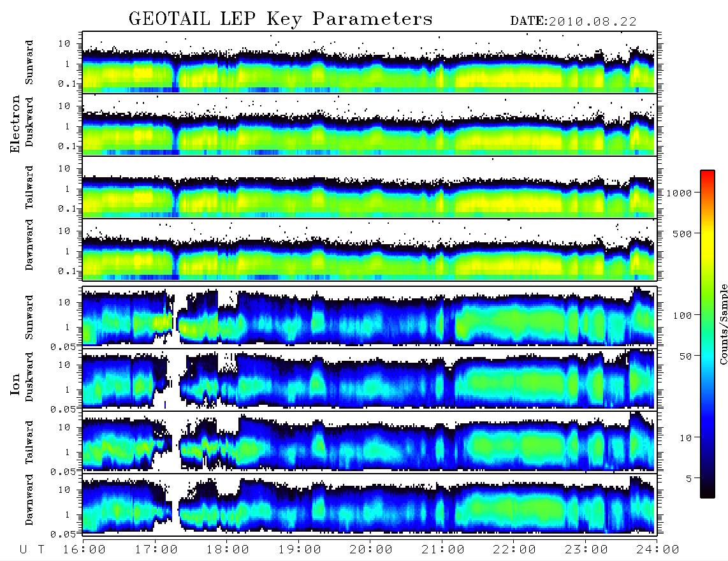Select the Electron Duskward axis label
The height and width of the screenshot is (561, 728).
(x=29, y=122)
